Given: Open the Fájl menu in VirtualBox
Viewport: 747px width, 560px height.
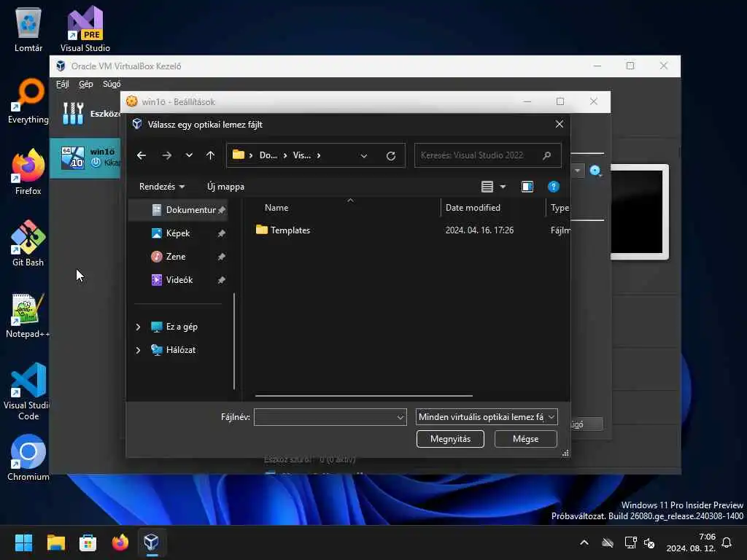Looking at the screenshot, I should coord(63,85).
